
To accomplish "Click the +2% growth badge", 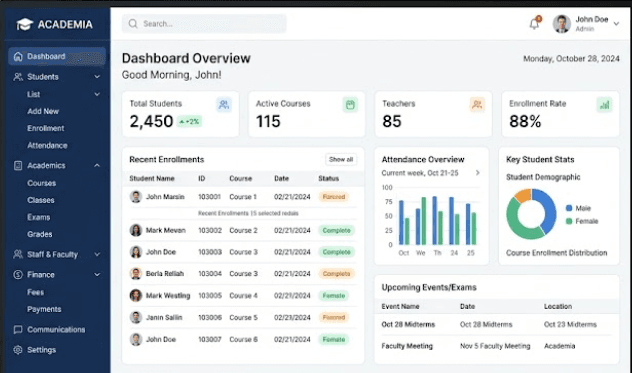I will click(189, 121).
